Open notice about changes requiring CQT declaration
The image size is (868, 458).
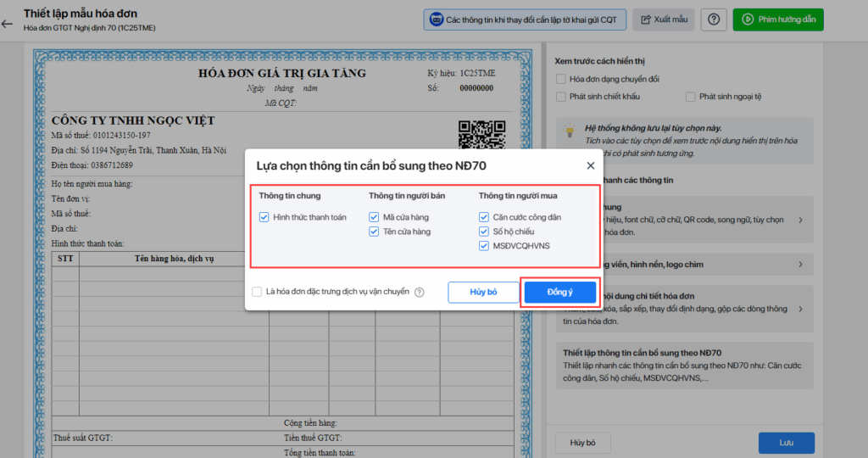[525, 20]
